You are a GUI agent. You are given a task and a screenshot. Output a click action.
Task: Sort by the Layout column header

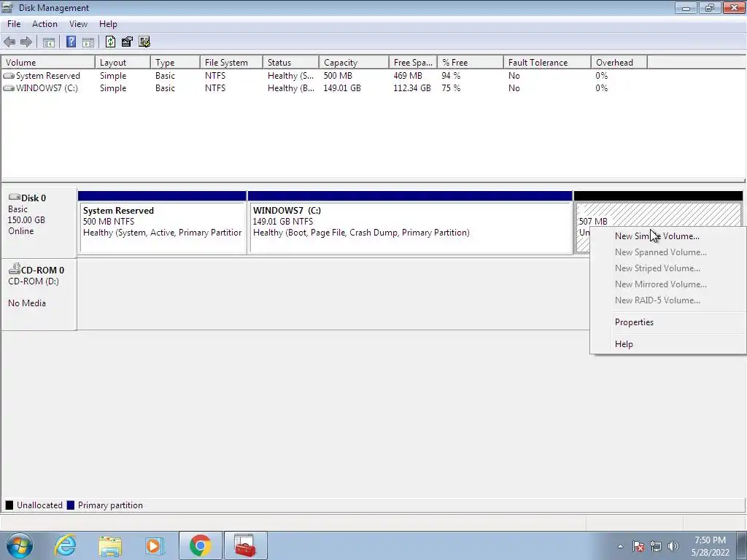coord(123,63)
